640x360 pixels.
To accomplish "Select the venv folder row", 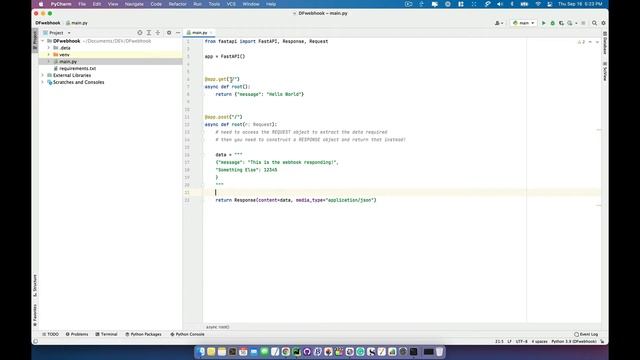I will [x=110, y=55].
